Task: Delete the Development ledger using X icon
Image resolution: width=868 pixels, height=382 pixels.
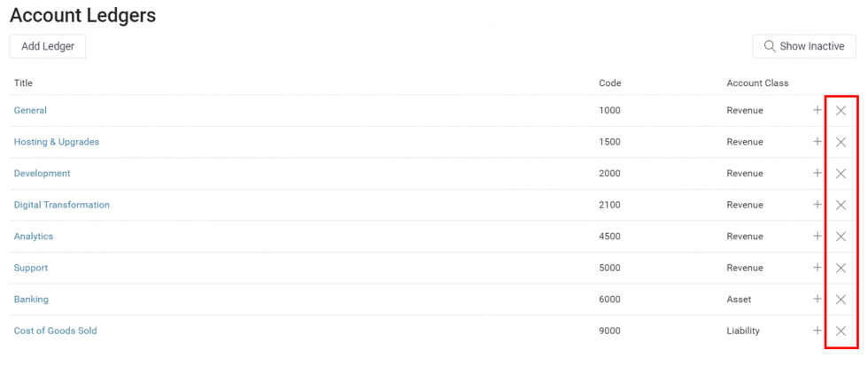Action: (x=841, y=174)
